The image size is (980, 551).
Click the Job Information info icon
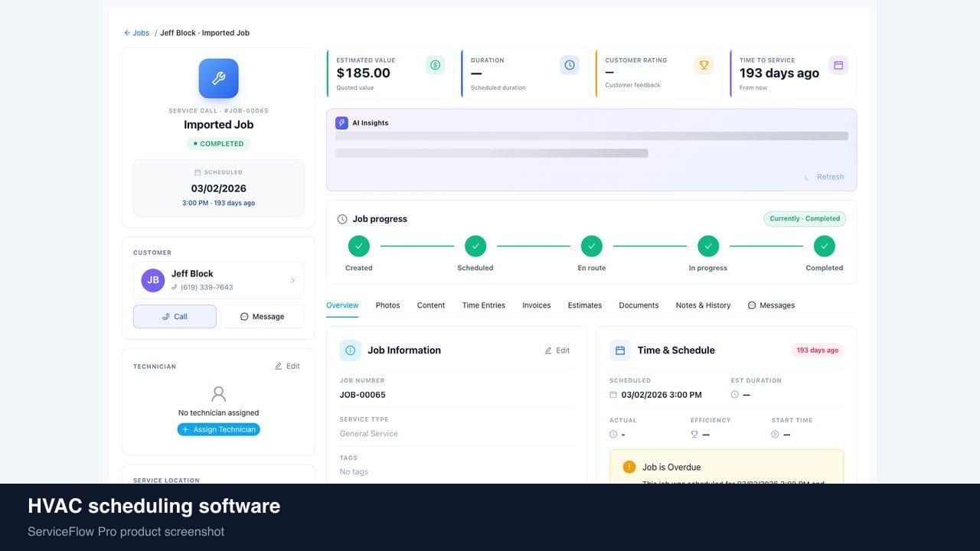click(x=351, y=350)
